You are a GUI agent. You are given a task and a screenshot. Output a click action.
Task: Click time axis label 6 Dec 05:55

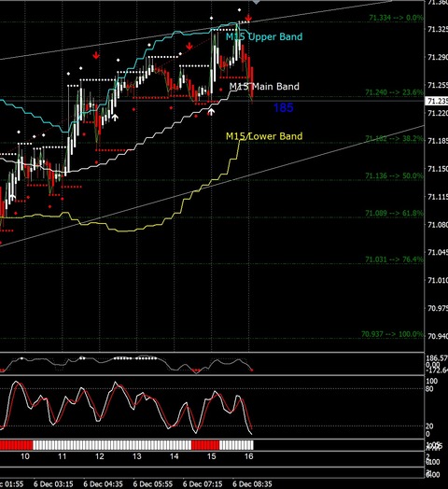[153, 484]
